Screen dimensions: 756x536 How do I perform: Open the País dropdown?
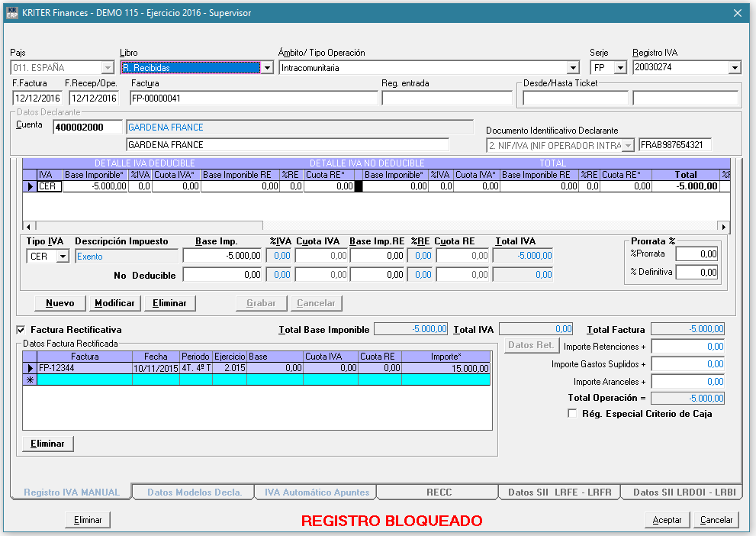point(108,67)
